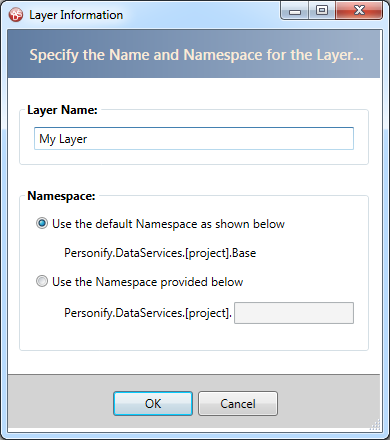
Task: Minimize the Layer Information window
Action: tap(295, 11)
